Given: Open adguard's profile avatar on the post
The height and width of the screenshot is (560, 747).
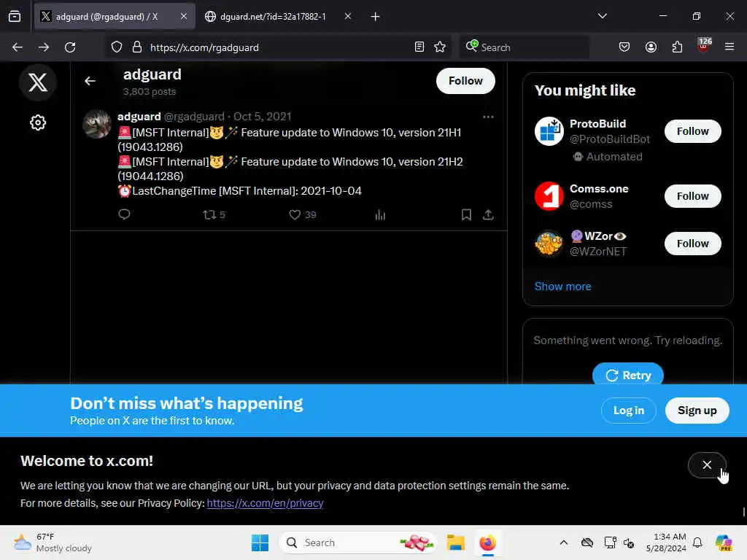Looking at the screenshot, I should [x=97, y=124].
